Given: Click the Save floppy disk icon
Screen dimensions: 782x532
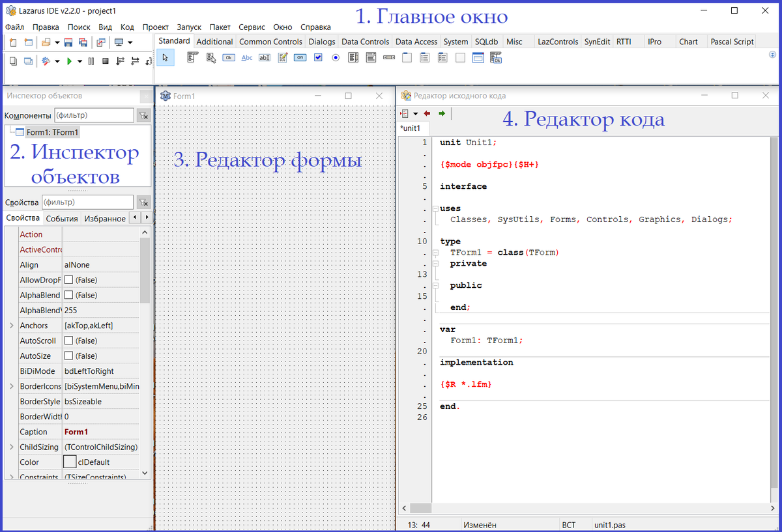Looking at the screenshot, I should coord(68,42).
